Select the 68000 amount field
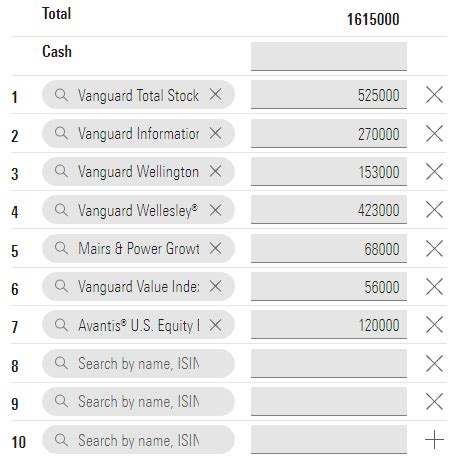 pos(329,248)
